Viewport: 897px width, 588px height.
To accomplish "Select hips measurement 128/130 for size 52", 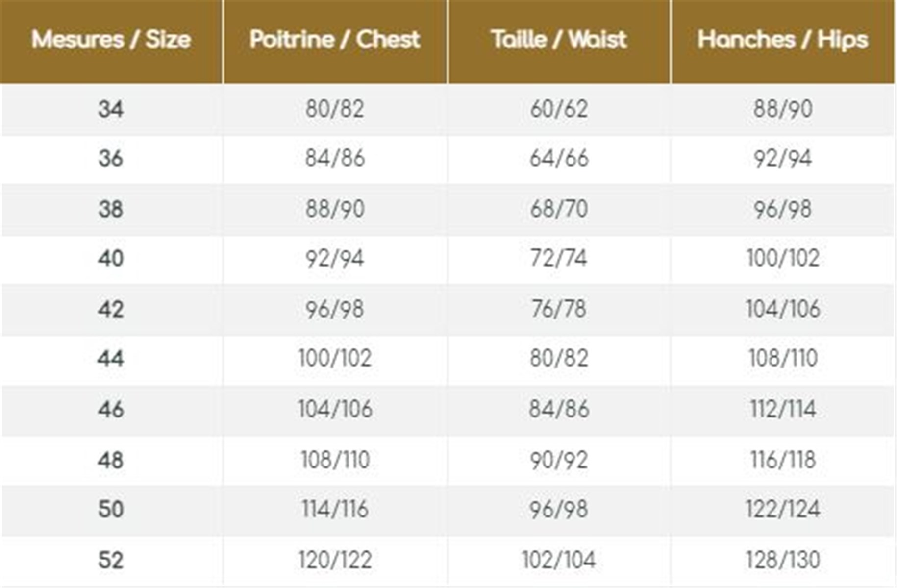I will point(783,560).
